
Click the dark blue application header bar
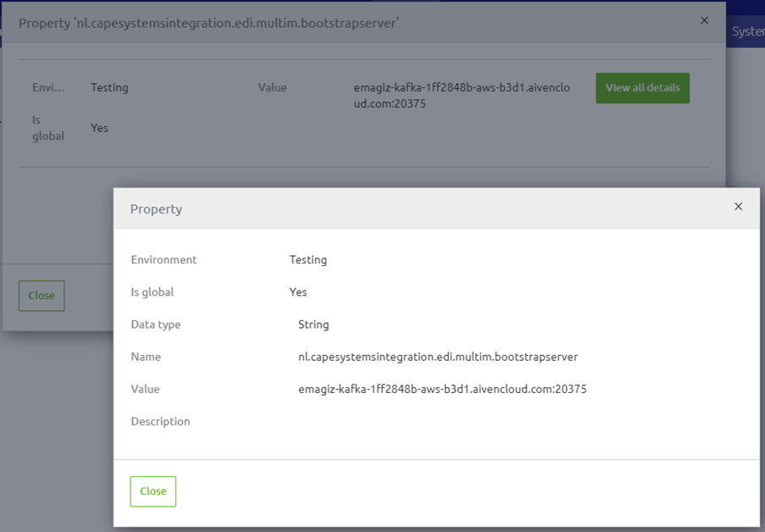click(x=746, y=7)
